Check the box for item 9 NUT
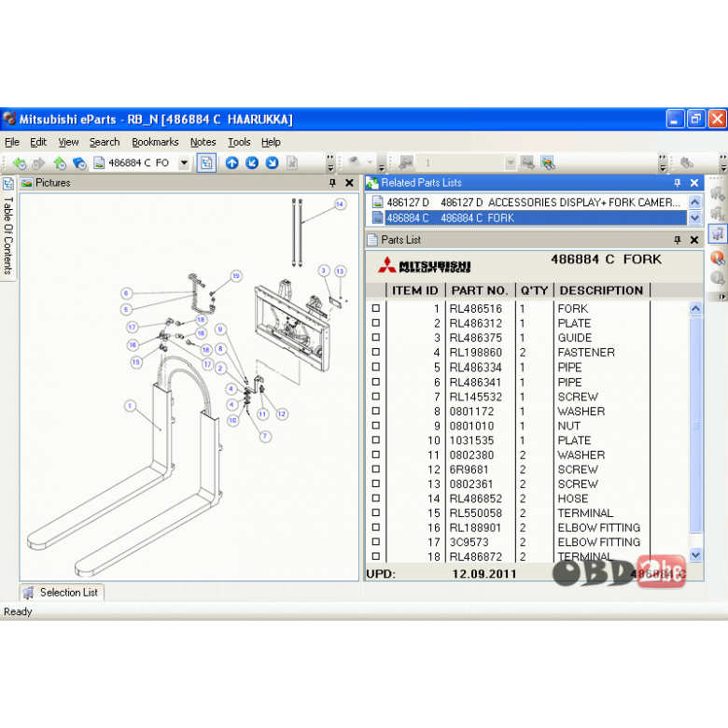 [376, 426]
